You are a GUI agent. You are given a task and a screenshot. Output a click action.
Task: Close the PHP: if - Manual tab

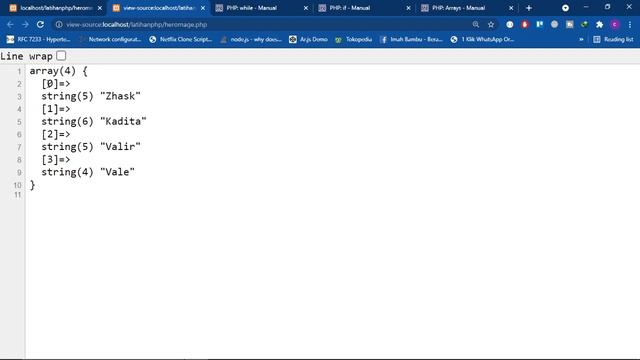[408, 8]
